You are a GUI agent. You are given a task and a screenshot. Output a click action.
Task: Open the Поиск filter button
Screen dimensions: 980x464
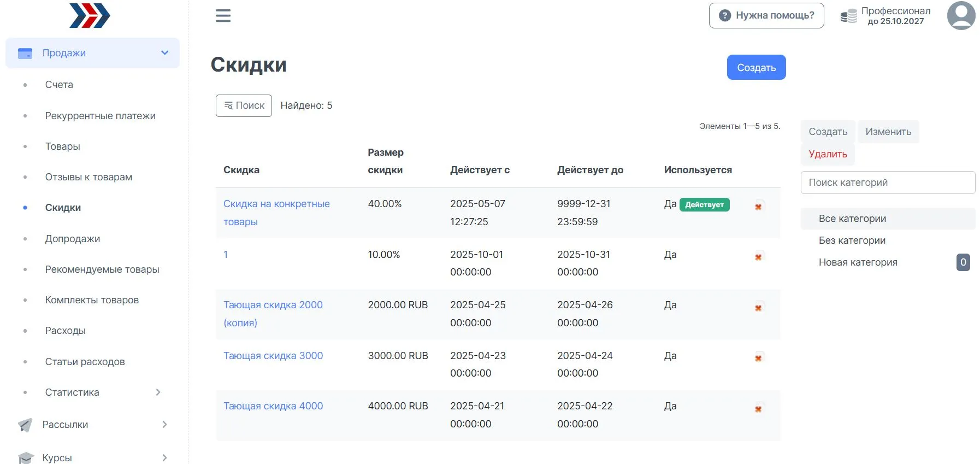(244, 105)
